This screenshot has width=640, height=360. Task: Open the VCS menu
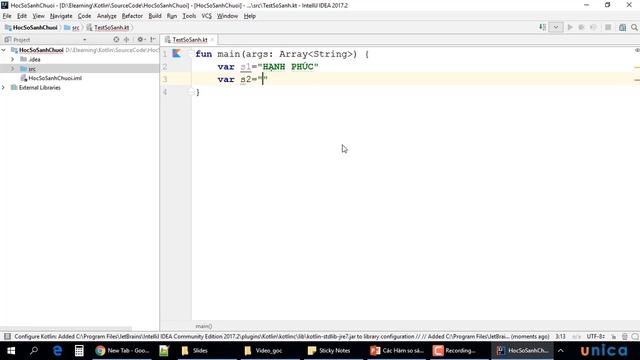coord(207,16)
